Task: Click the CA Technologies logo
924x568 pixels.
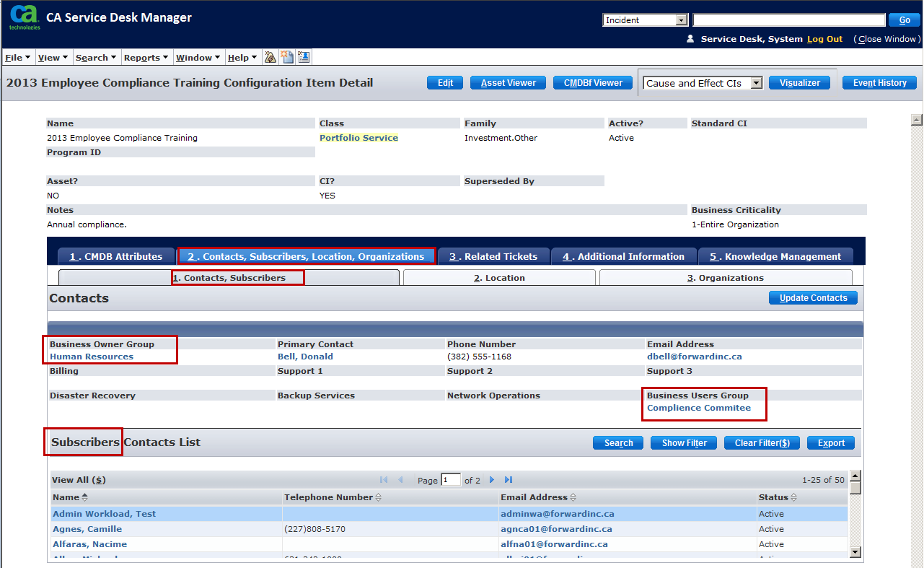Action: (24, 17)
